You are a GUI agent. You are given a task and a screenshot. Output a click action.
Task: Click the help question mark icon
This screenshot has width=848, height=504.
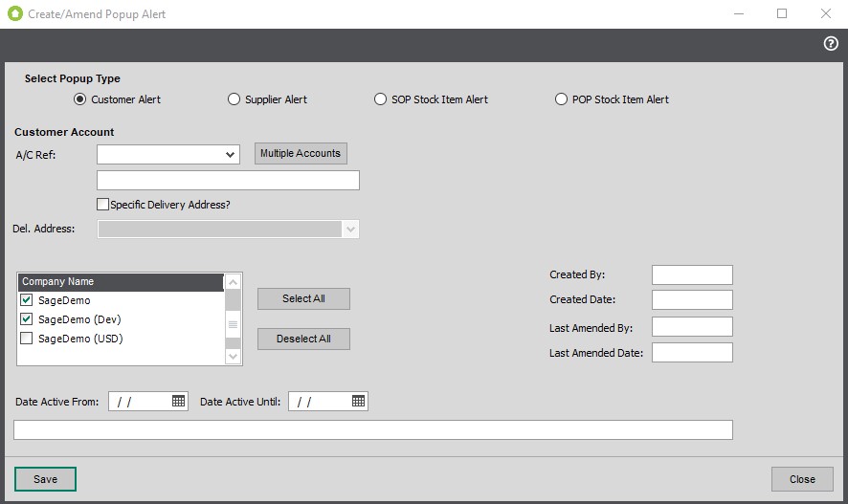pos(831,44)
